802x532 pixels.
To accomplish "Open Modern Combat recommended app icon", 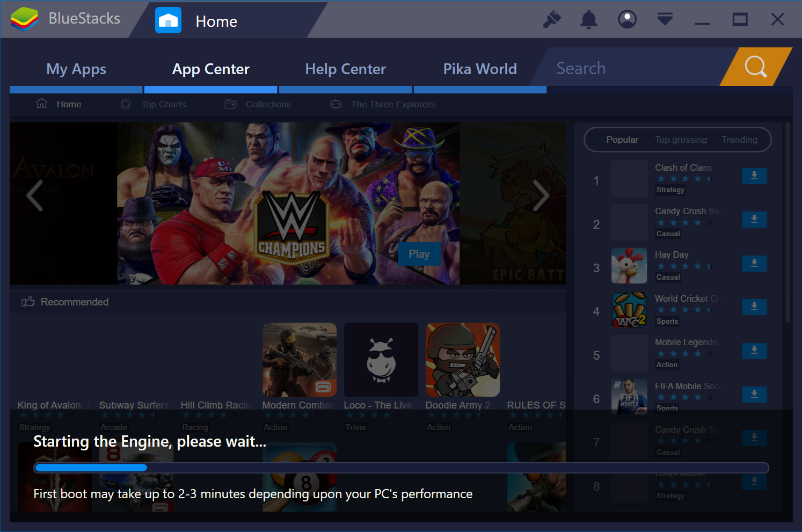I will (300, 360).
